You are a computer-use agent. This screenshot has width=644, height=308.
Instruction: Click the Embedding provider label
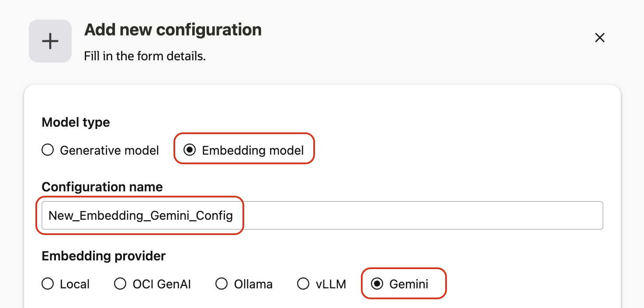(103, 256)
